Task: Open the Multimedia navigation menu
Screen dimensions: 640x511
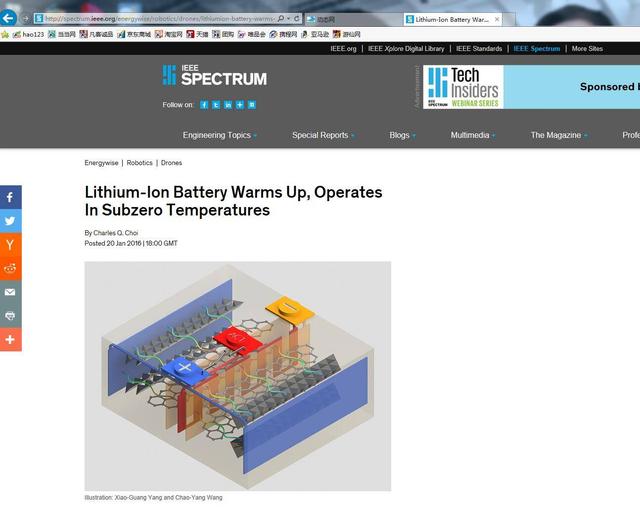Action: (x=473, y=135)
